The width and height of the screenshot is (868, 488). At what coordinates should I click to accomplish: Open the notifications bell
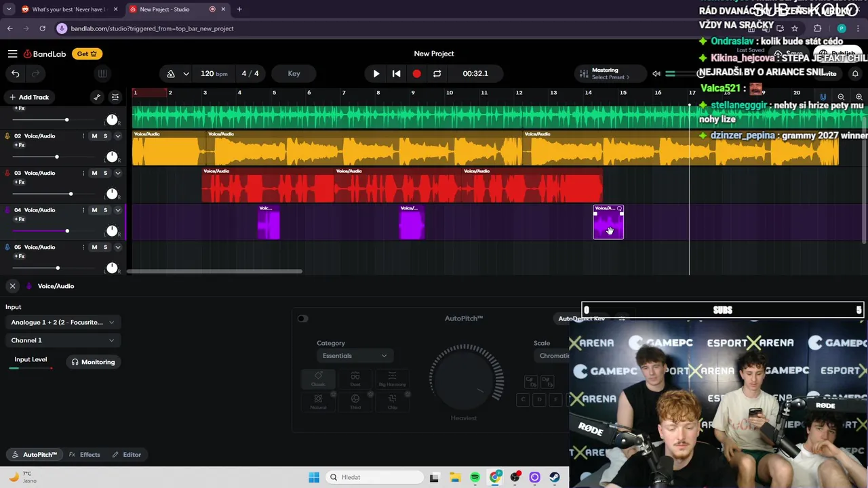[x=855, y=73]
